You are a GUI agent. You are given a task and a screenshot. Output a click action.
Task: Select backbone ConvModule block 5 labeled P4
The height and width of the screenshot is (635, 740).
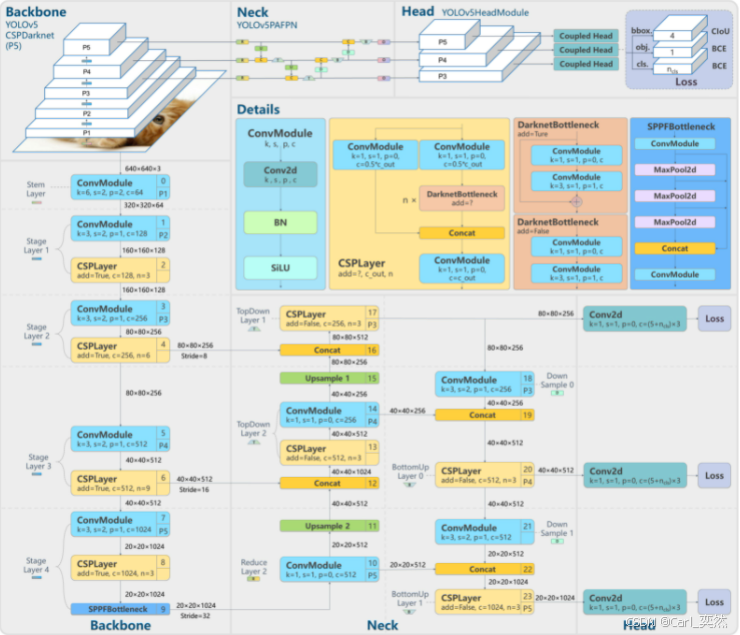120,439
